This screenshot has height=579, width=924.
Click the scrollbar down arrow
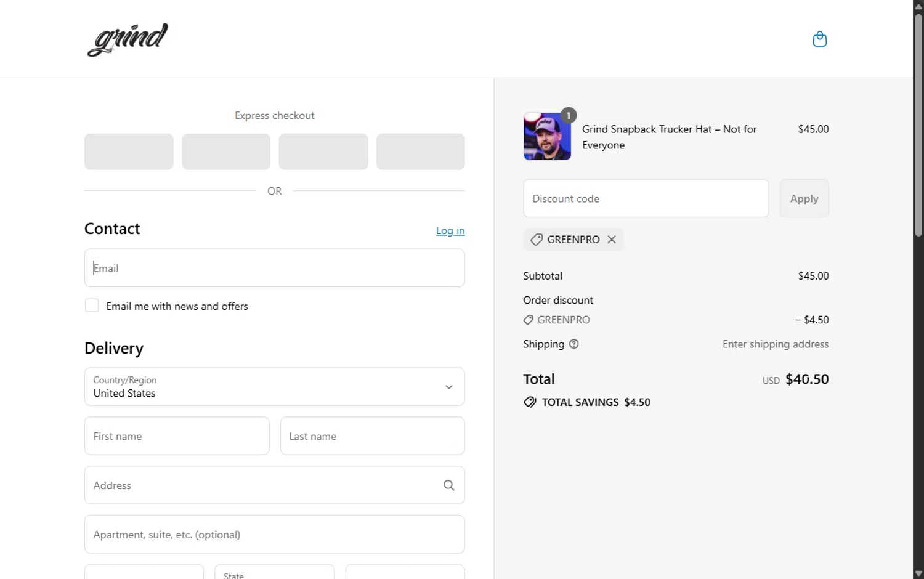coord(918,573)
